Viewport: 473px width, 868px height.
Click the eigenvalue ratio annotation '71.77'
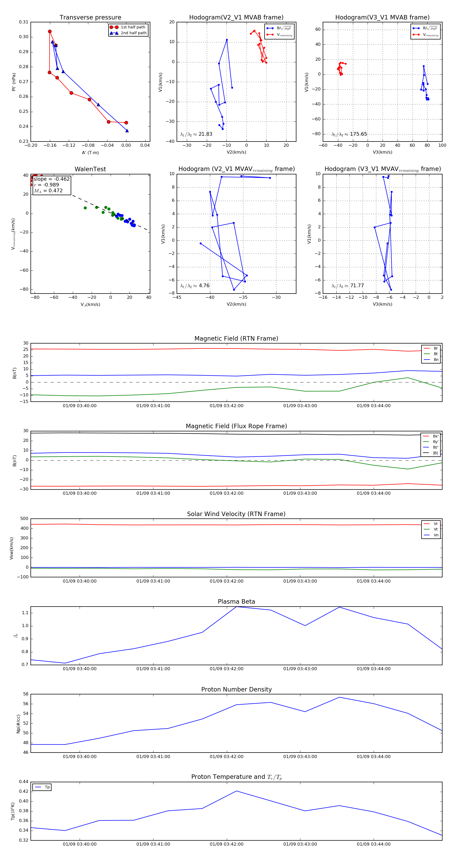[348, 286]
